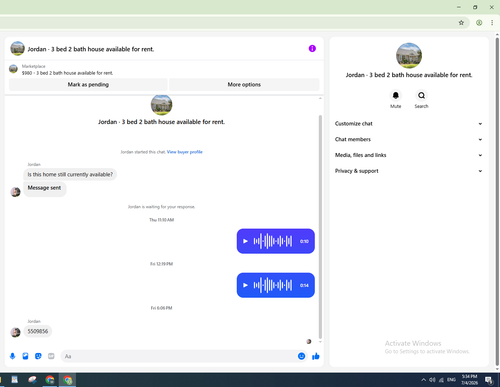Seek in the 0:14 voice message waveform
The height and width of the screenshot is (387, 500).
(273, 285)
